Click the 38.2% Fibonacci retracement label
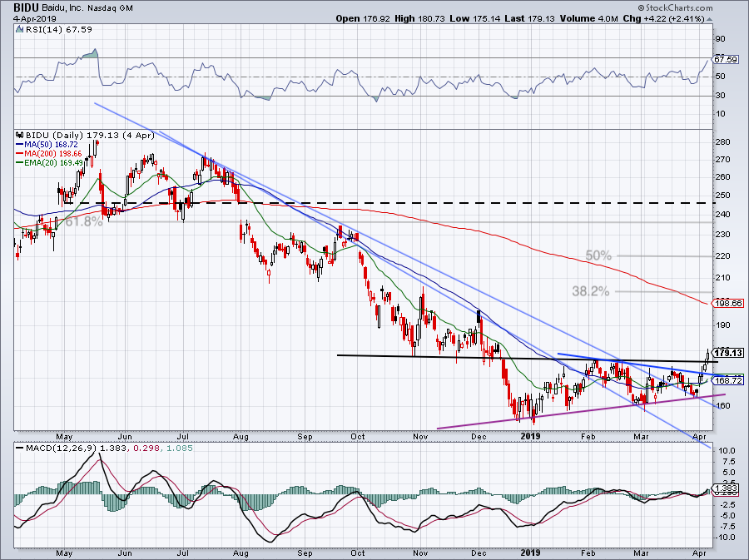 pos(591,291)
